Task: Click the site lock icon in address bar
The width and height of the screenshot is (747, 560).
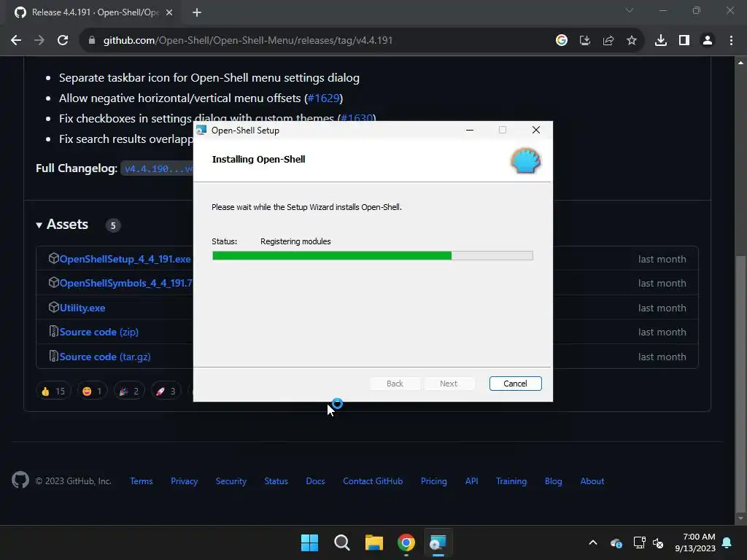Action: point(92,41)
